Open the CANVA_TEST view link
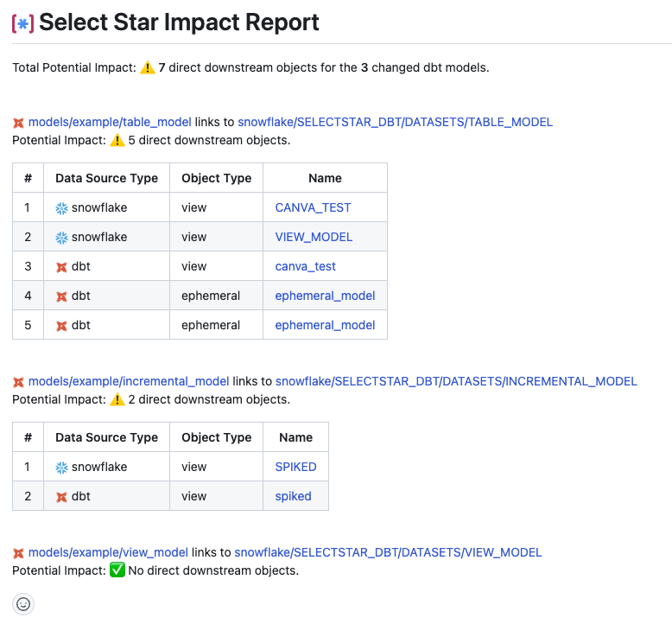672x624 pixels. tap(313, 208)
